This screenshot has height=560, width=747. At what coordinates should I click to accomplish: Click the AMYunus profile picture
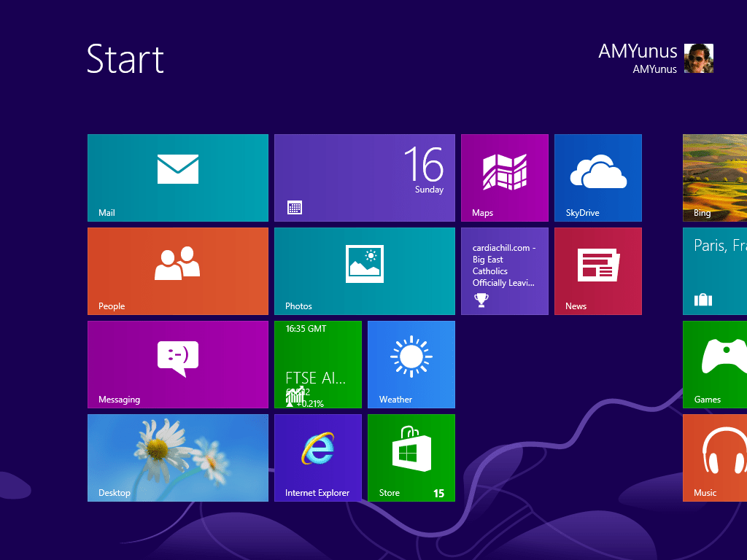coord(698,59)
